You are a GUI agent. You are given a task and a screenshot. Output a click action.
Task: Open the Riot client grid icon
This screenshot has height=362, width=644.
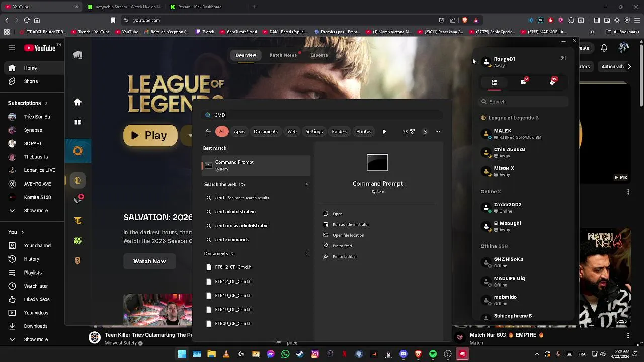[77, 122]
